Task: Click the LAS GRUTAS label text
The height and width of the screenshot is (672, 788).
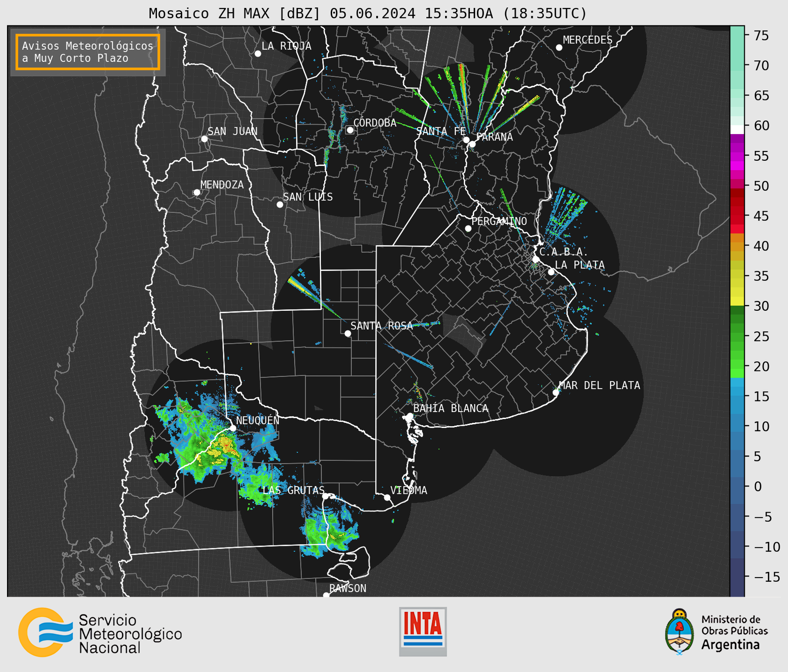Action: click(293, 491)
